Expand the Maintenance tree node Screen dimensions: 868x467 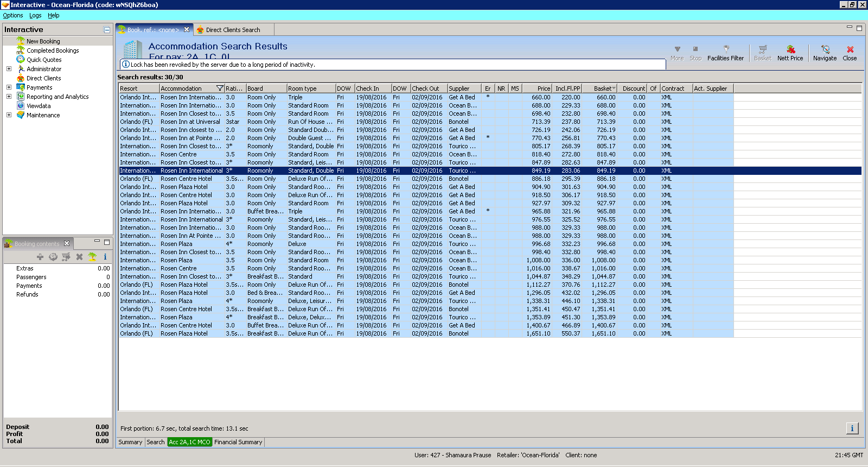[9, 115]
